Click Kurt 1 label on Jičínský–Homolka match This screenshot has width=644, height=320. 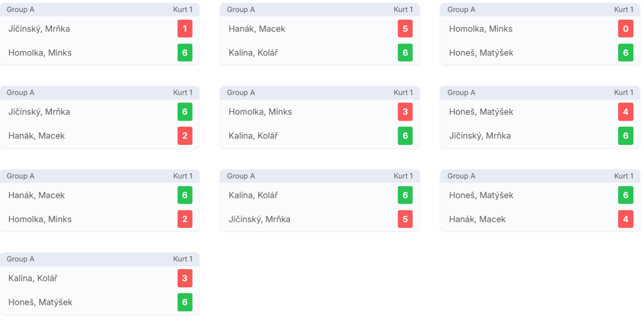coord(183,10)
